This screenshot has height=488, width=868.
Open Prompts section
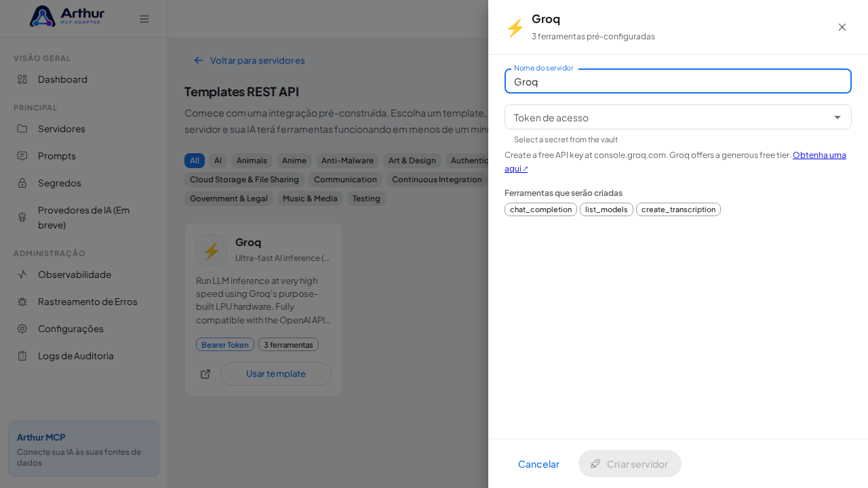coord(83,156)
